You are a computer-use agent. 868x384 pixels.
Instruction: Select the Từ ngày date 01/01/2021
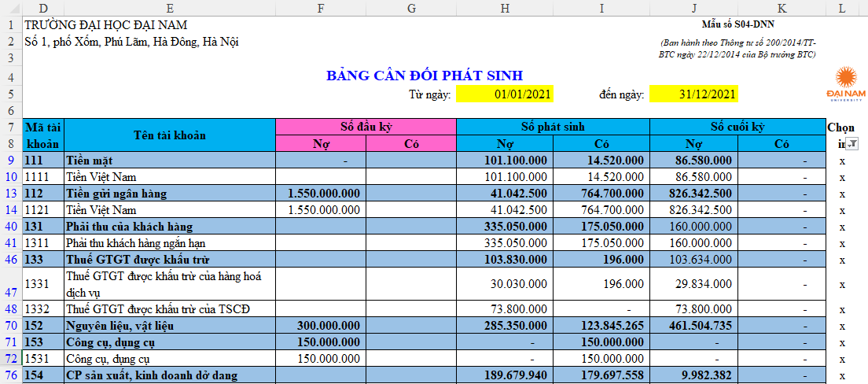click(504, 94)
